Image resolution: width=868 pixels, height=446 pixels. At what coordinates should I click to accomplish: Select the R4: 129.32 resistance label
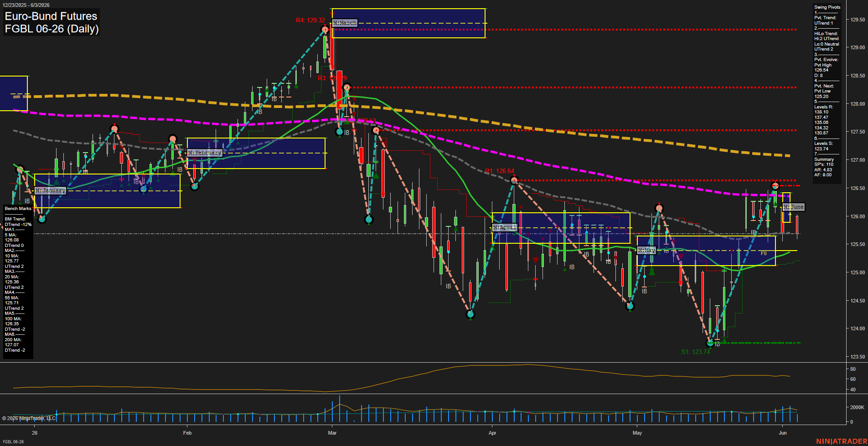pyautogui.click(x=310, y=20)
